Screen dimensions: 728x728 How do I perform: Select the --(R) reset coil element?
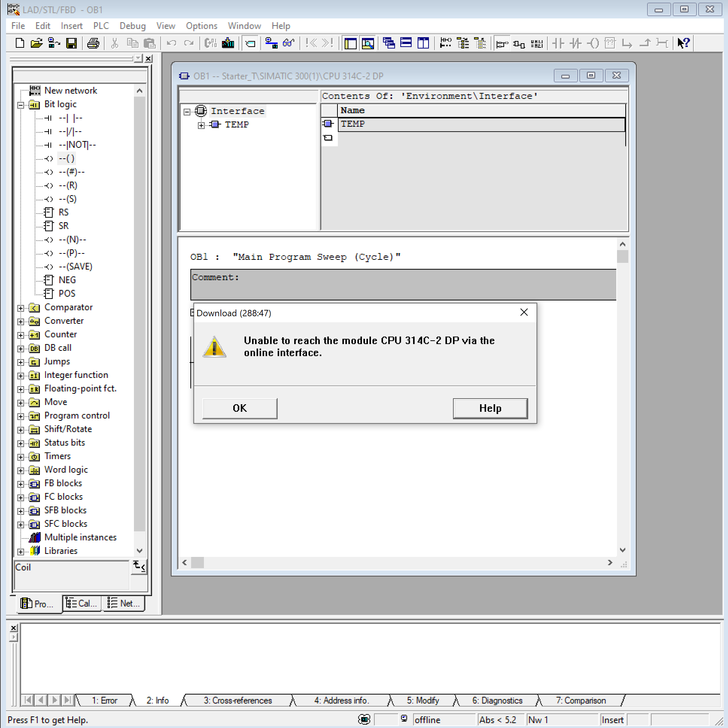coord(68,185)
